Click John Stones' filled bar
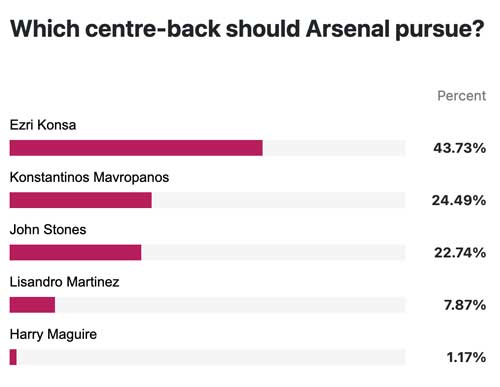Viewport: 500px width, 387px height. click(x=75, y=253)
